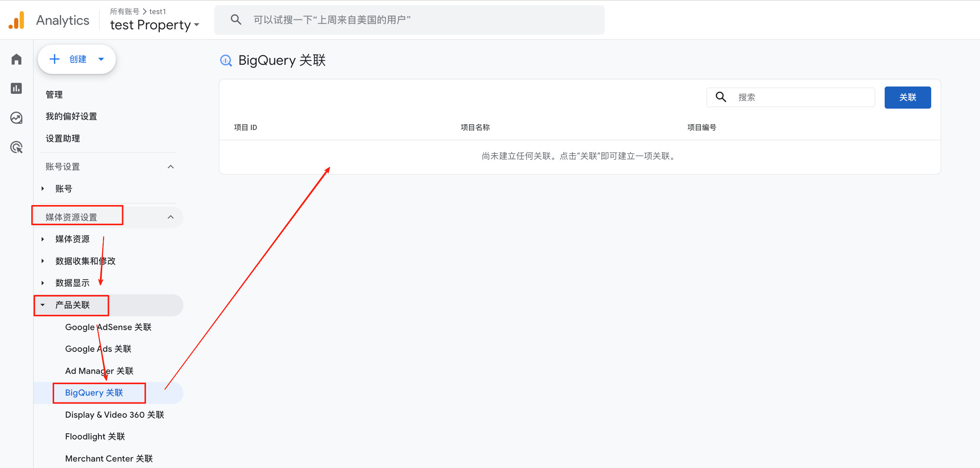Open the Explore icon in the sidebar
The height and width of the screenshot is (468, 980).
pyautogui.click(x=16, y=118)
